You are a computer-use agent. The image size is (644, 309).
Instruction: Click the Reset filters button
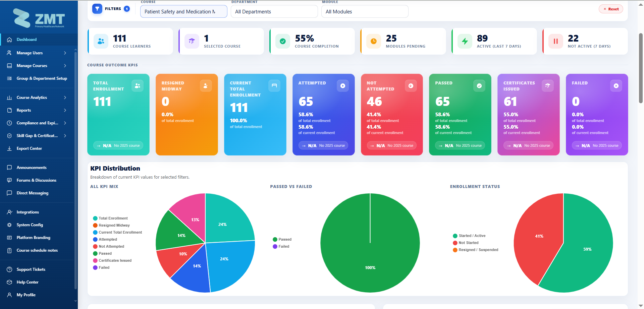click(611, 9)
